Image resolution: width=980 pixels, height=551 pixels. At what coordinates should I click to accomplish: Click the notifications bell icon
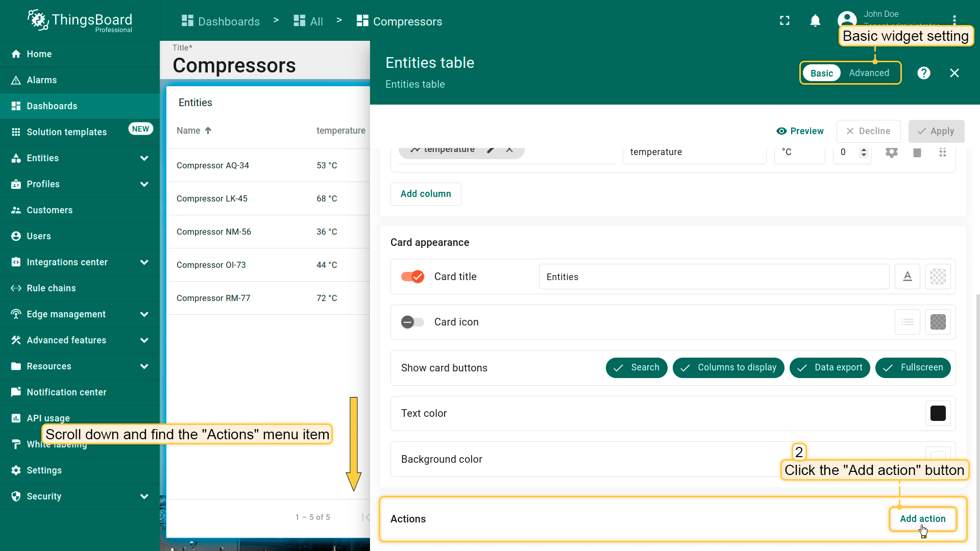[815, 21]
